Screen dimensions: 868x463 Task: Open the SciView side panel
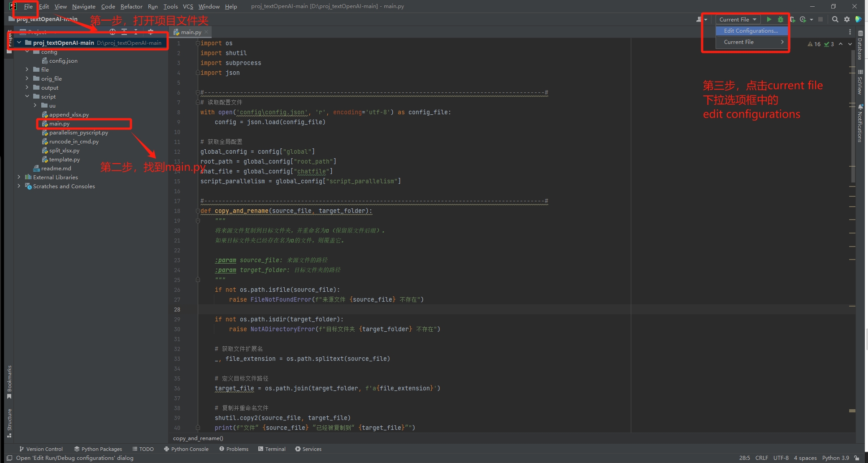(860, 82)
